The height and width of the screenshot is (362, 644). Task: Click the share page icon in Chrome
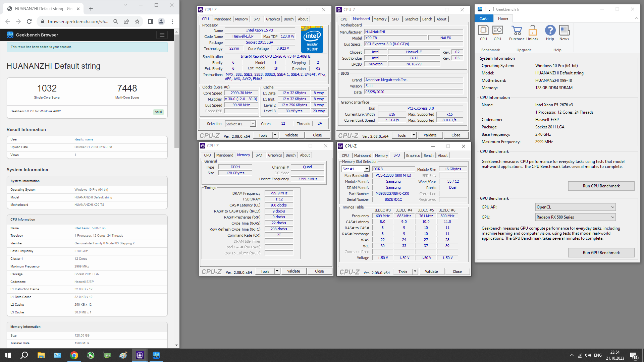[x=126, y=21]
